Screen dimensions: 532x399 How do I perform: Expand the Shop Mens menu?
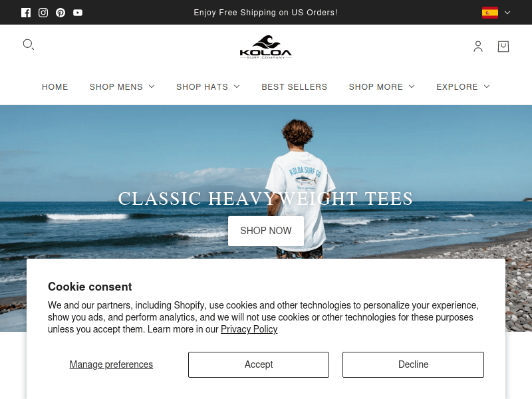click(122, 87)
